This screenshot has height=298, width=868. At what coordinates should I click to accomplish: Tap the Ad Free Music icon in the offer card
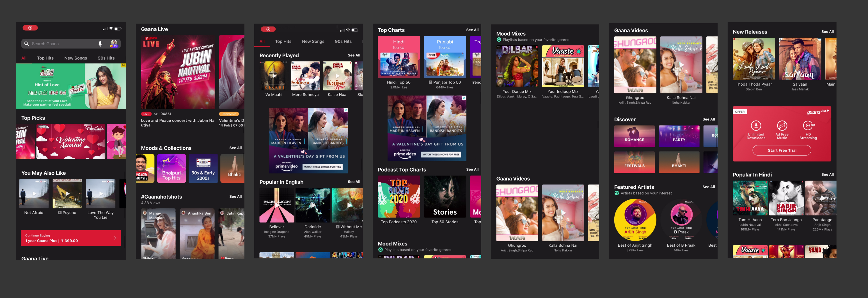click(782, 125)
